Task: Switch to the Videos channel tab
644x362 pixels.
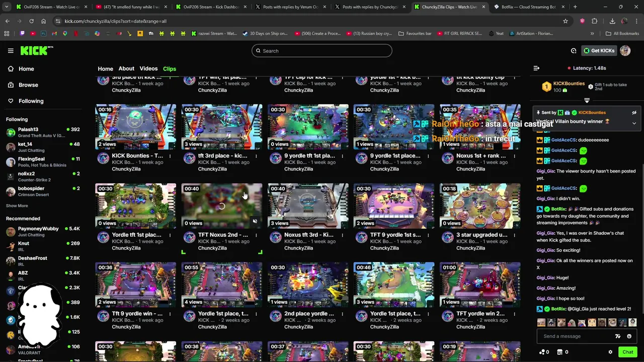Action: (148, 69)
